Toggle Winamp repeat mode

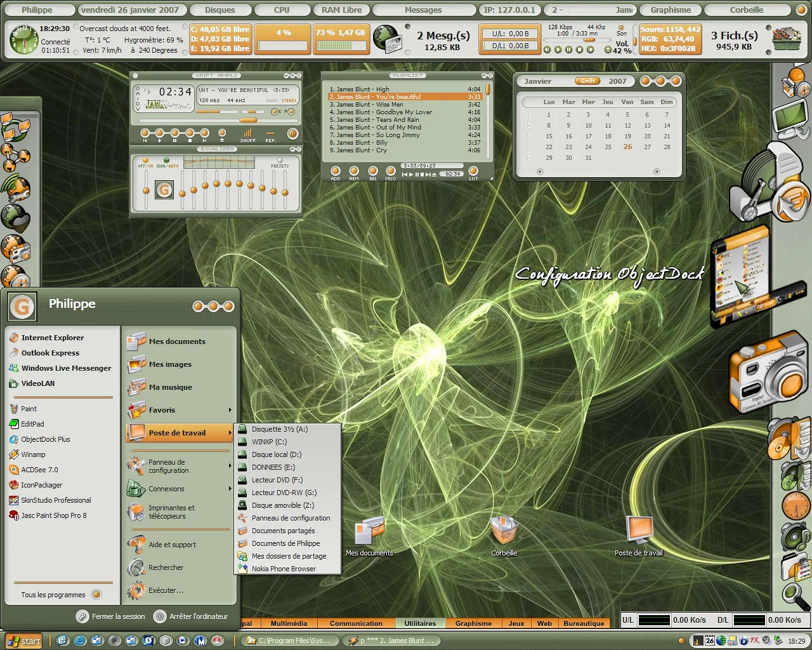270,134
